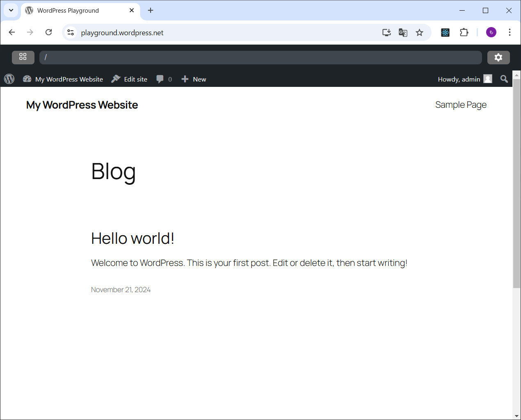The height and width of the screenshot is (420, 521).
Task: Click the Blog page heading
Action: (114, 171)
